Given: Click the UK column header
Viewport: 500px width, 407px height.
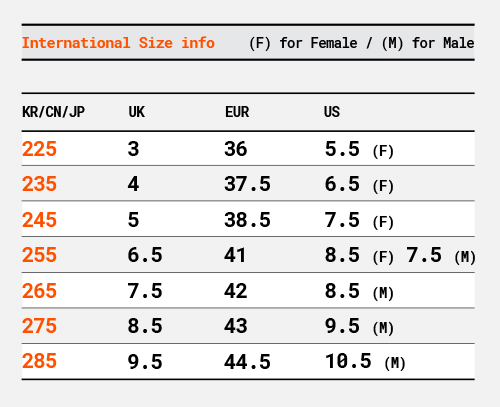Looking at the screenshot, I should click(137, 112).
